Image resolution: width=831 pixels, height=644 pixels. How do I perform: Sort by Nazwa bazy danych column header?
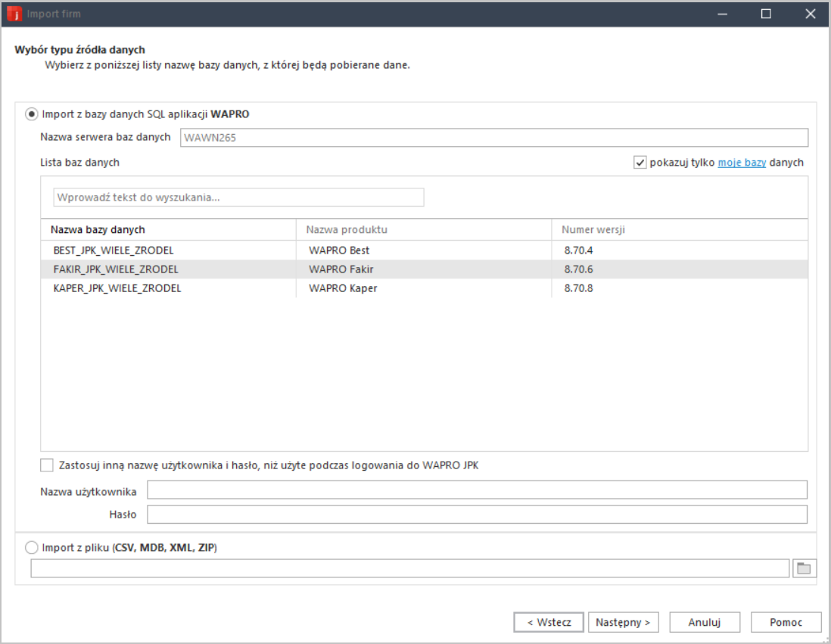98,230
